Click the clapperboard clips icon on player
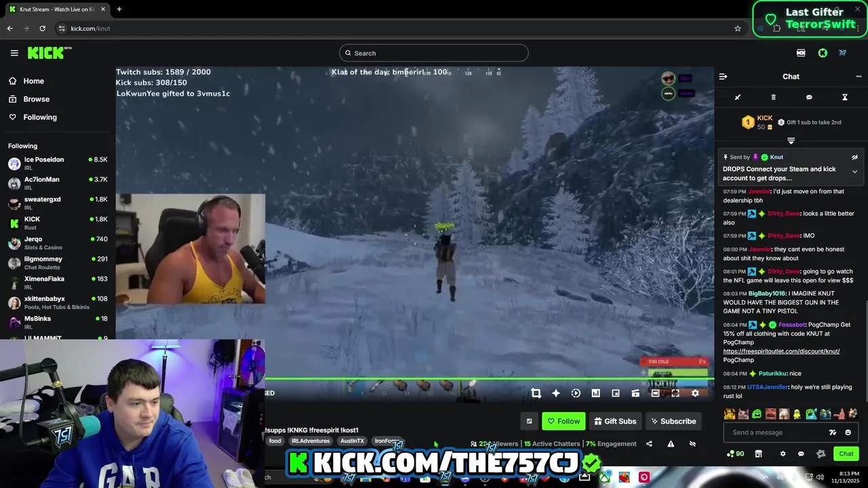This screenshot has width=868, height=488. [635, 393]
